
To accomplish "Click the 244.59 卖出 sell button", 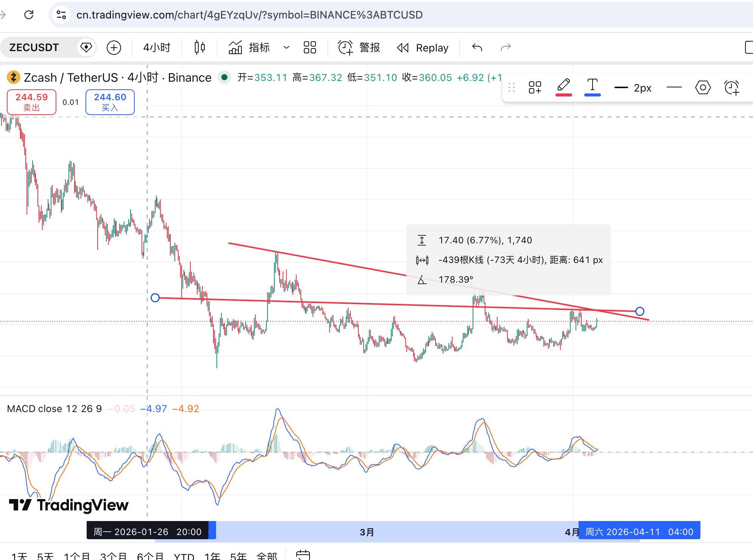I will pyautogui.click(x=32, y=102).
